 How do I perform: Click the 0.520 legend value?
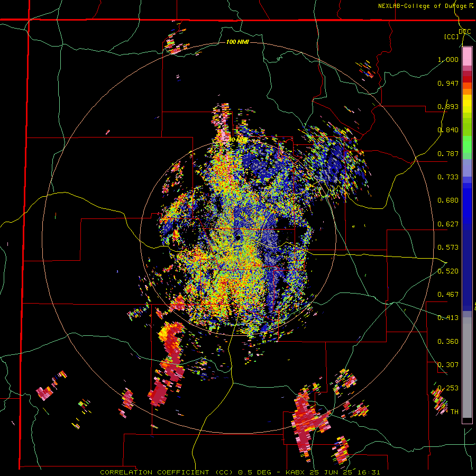(x=448, y=271)
